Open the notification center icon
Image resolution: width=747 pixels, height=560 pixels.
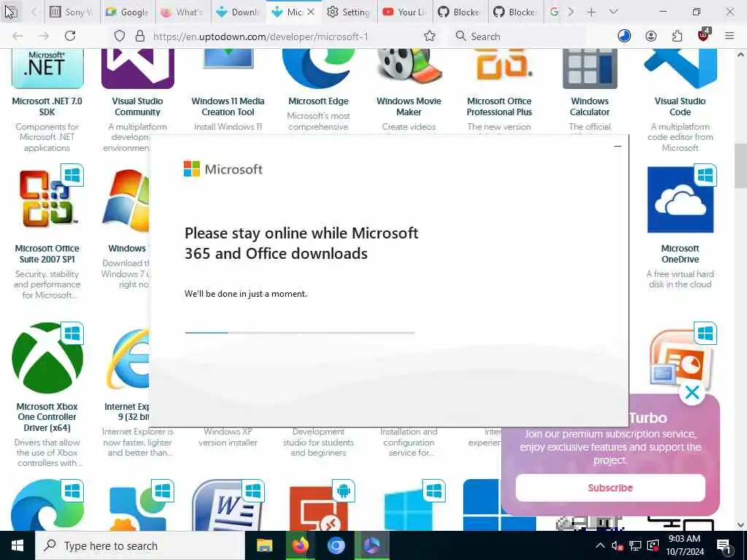click(724, 546)
